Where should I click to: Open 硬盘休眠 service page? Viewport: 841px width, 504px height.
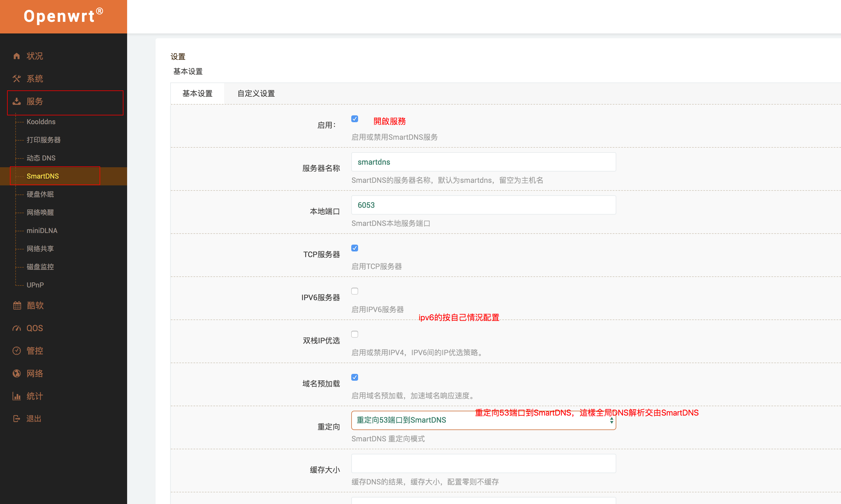click(x=40, y=194)
